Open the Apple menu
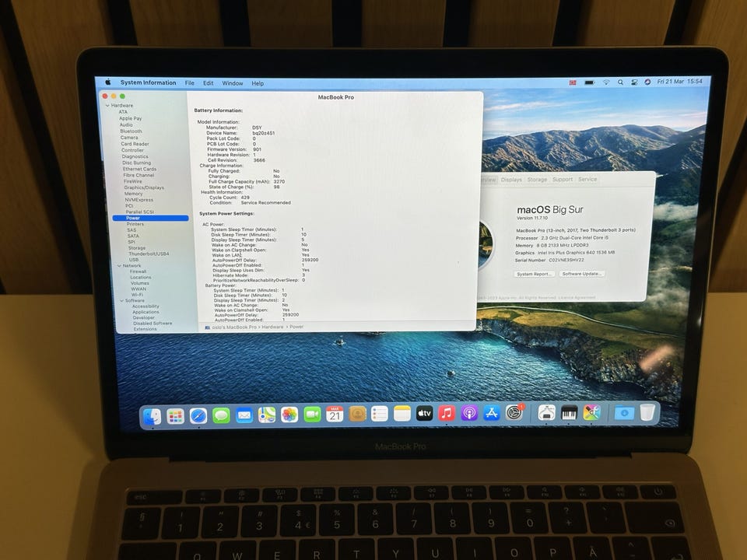 [107, 82]
